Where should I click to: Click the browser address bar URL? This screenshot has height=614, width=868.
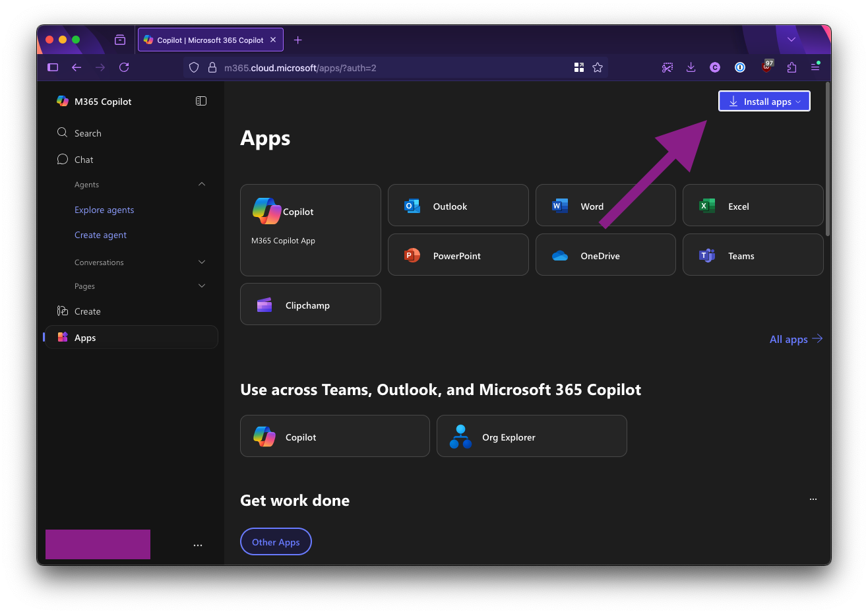tap(300, 67)
